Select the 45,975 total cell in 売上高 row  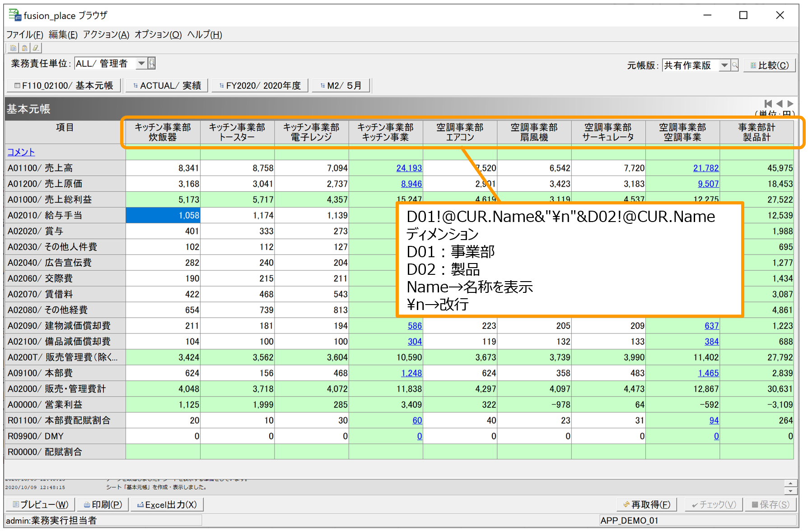(757, 168)
